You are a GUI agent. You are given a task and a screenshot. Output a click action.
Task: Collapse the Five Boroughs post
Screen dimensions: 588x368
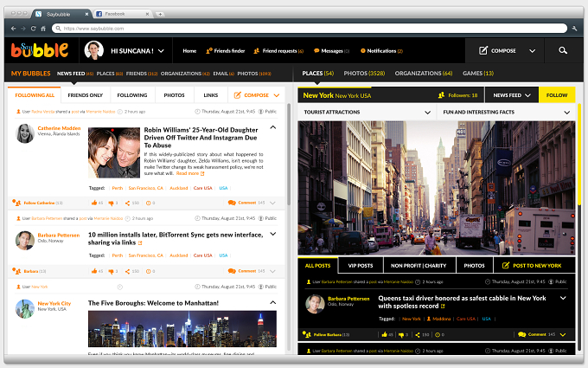point(273,302)
